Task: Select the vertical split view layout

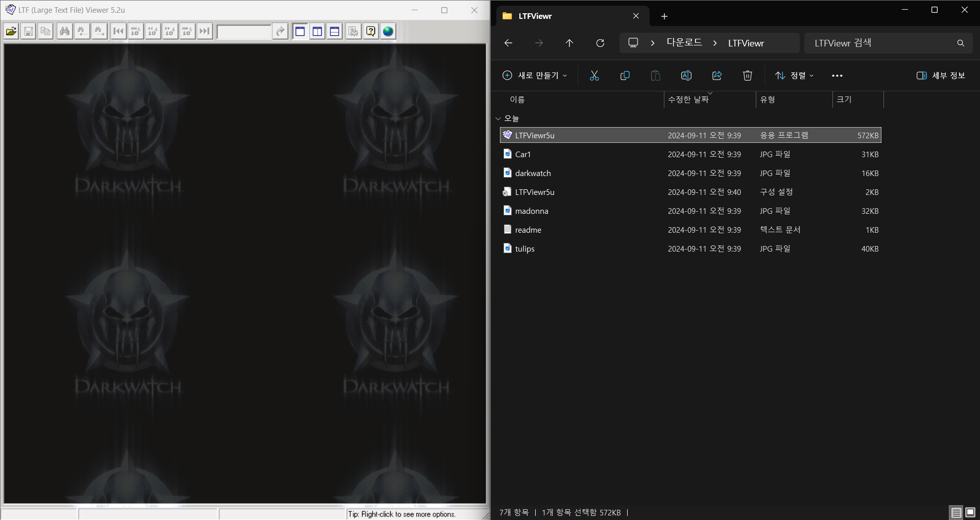Action: pos(317,32)
